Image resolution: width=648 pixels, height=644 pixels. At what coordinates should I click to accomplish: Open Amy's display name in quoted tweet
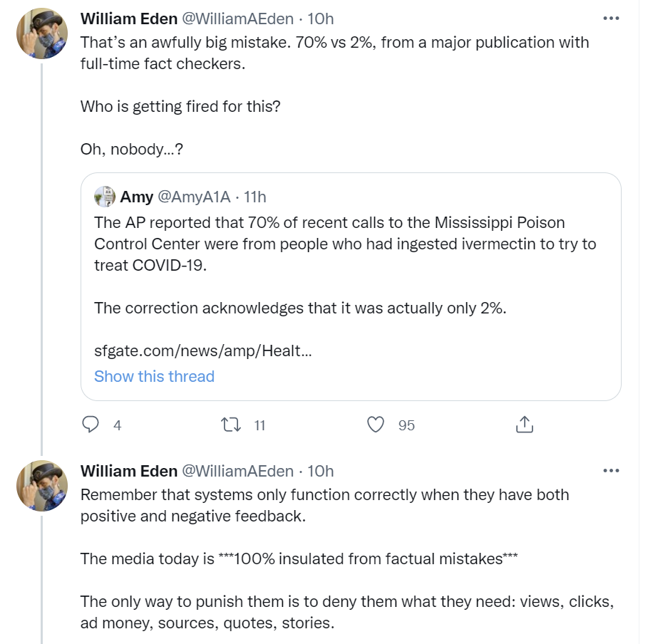click(136, 197)
